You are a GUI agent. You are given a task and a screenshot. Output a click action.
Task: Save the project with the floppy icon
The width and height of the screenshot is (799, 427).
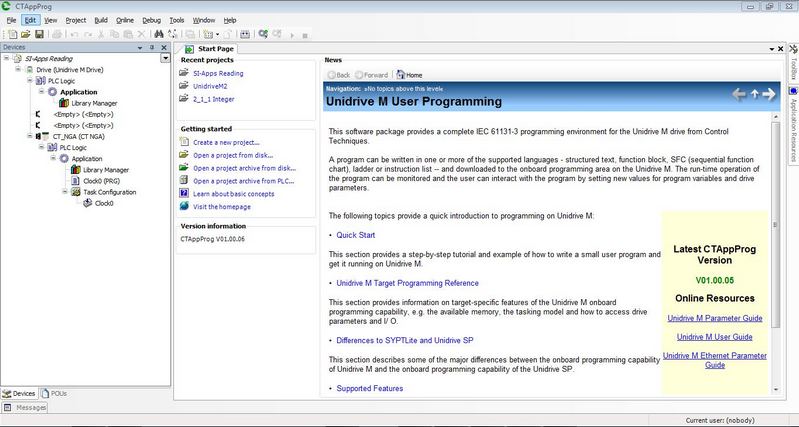39,34
